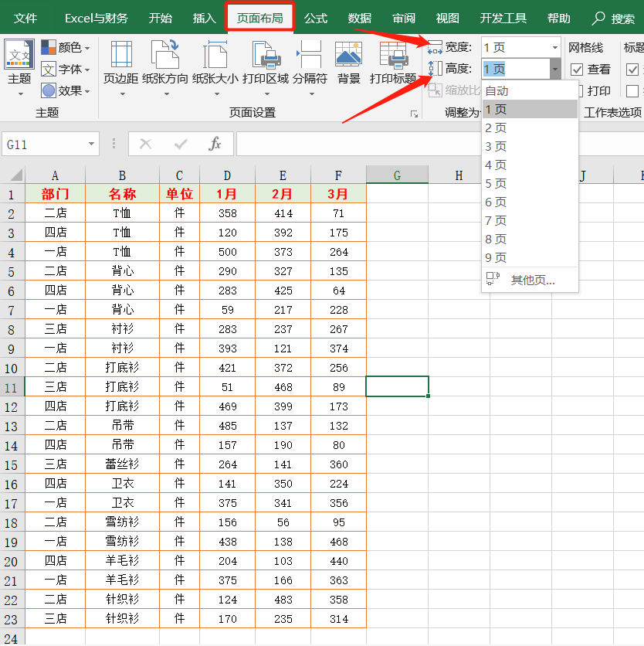644x646 pixels.
Task: Switch to the Excel与财务 tab
Action: (97, 18)
